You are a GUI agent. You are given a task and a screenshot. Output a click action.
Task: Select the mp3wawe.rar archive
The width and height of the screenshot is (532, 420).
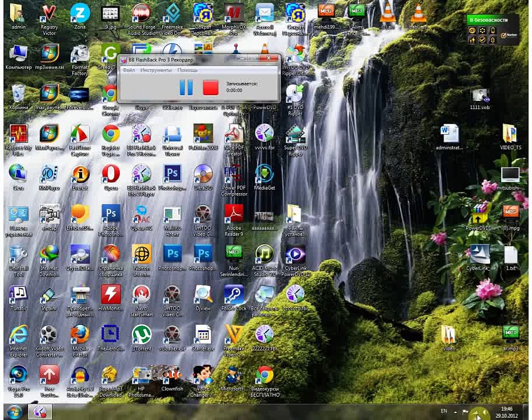coord(50,57)
